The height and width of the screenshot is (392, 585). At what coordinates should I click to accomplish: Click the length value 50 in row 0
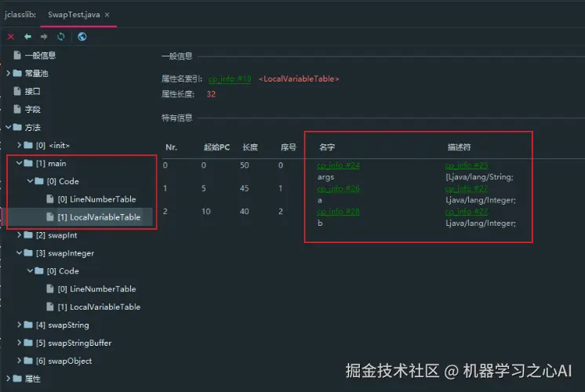coord(245,165)
